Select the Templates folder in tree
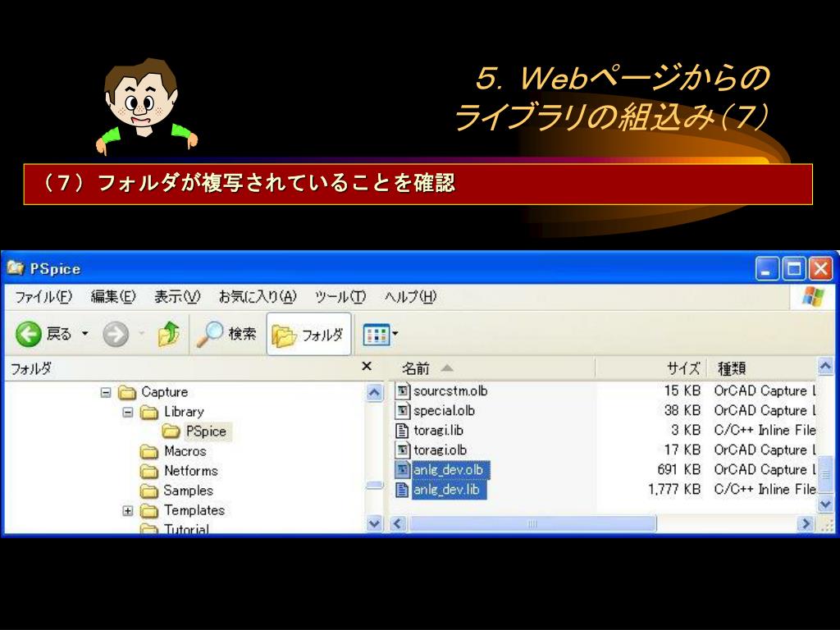 click(194, 510)
